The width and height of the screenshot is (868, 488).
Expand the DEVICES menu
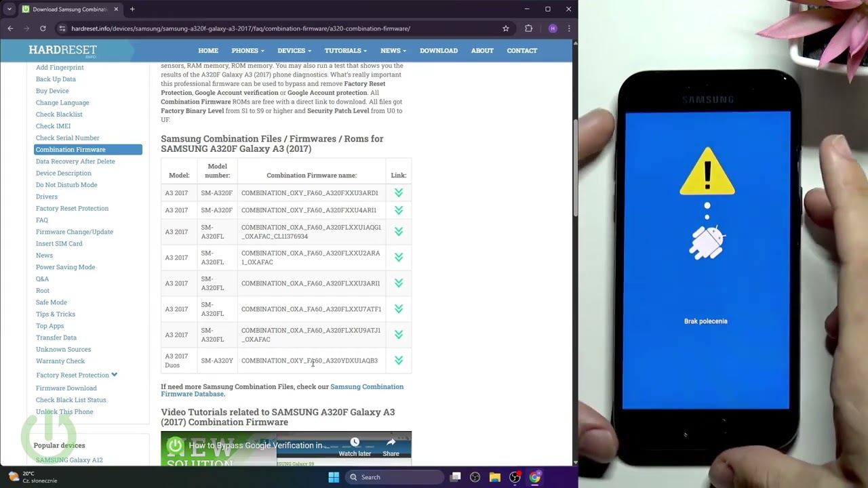pyautogui.click(x=294, y=50)
